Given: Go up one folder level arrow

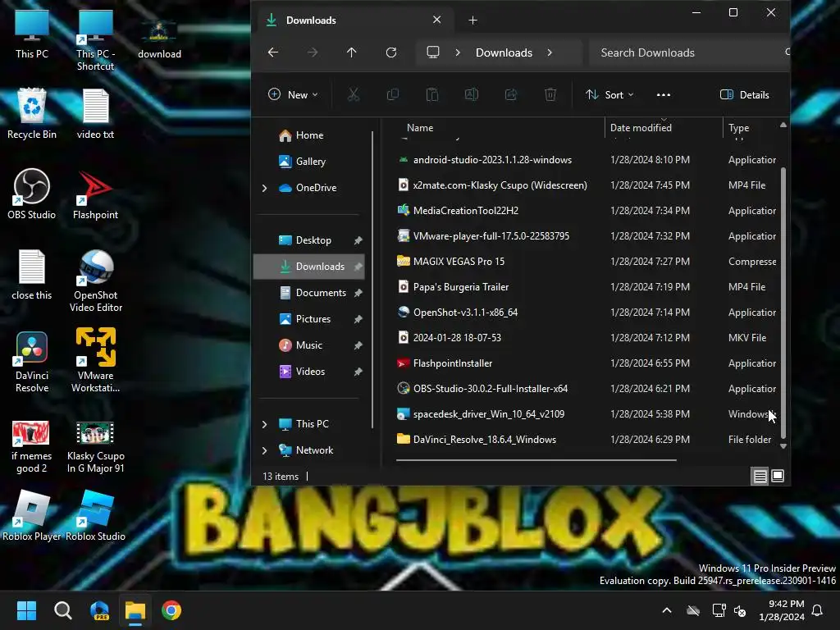Looking at the screenshot, I should 351,52.
